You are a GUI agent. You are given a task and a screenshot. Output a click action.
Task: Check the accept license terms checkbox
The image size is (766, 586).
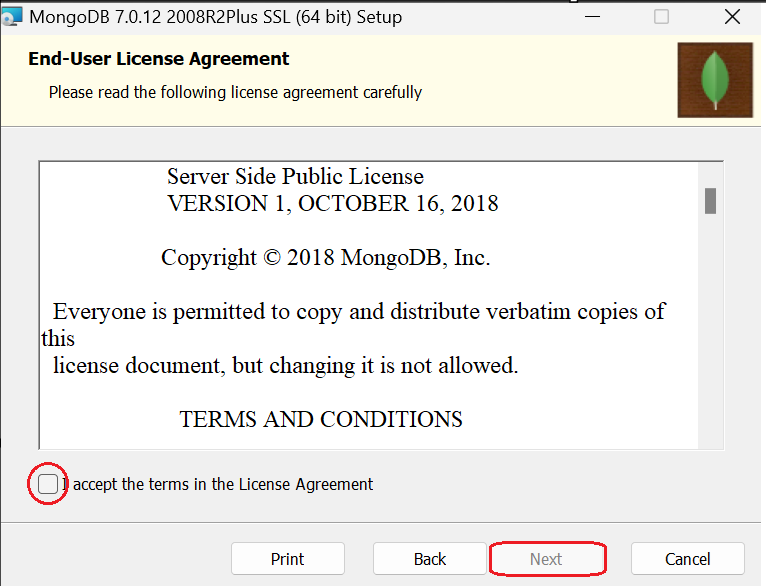(x=48, y=484)
